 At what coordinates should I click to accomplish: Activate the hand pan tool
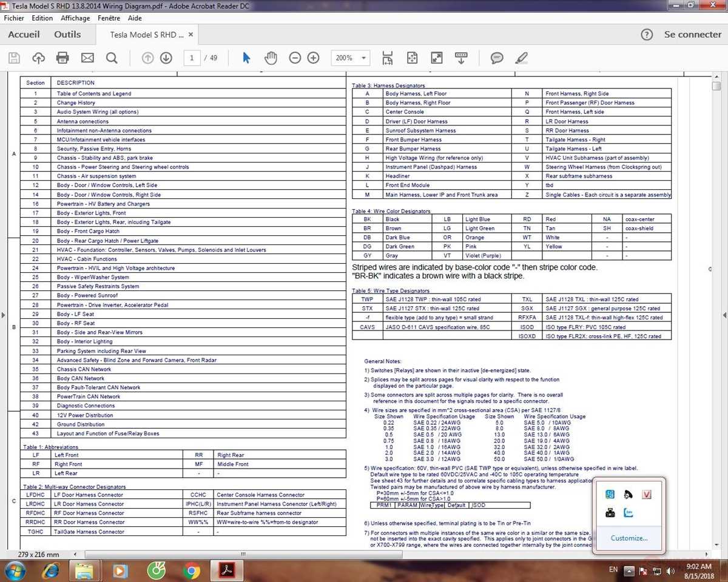271,58
